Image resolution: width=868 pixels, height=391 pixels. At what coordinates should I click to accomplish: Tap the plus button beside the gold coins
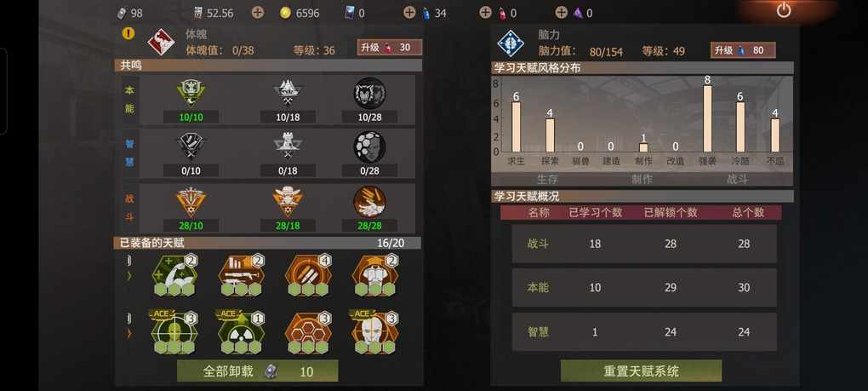pyautogui.click(x=258, y=12)
